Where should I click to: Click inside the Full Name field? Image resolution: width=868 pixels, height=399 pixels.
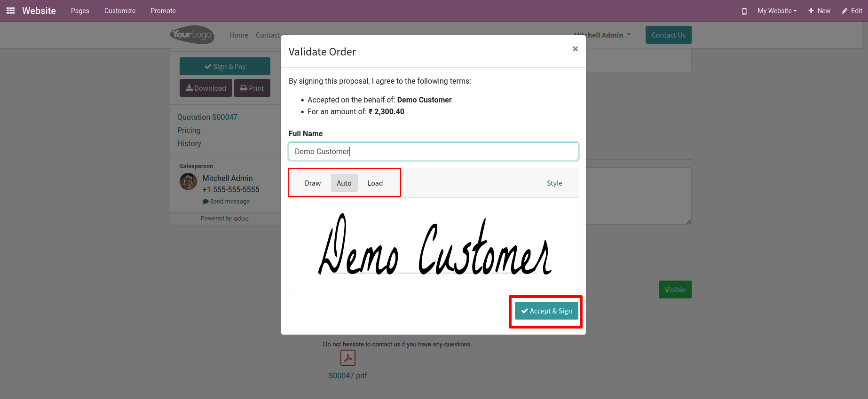[434, 151]
